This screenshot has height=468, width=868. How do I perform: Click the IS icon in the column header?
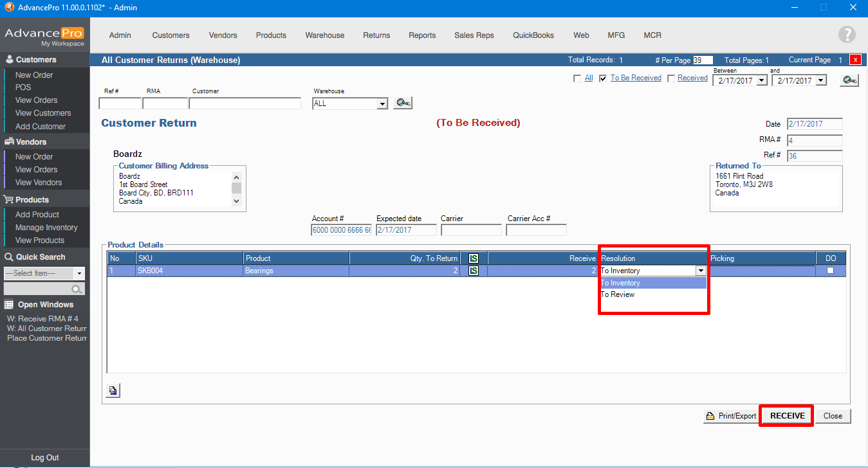[x=474, y=258]
